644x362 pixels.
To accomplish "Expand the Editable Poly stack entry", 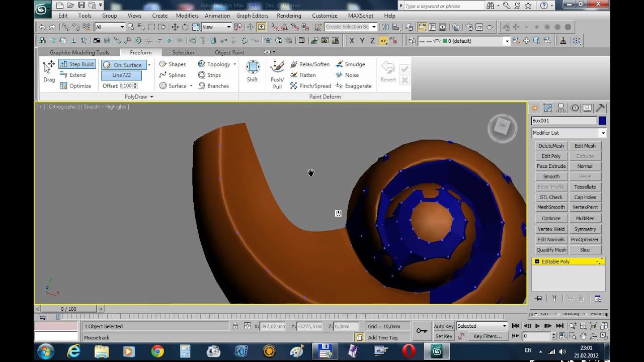I will pos(537,261).
